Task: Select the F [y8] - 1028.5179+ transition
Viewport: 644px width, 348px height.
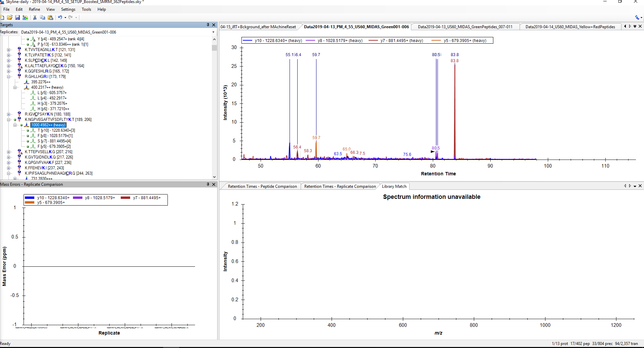Action: tap(55, 136)
